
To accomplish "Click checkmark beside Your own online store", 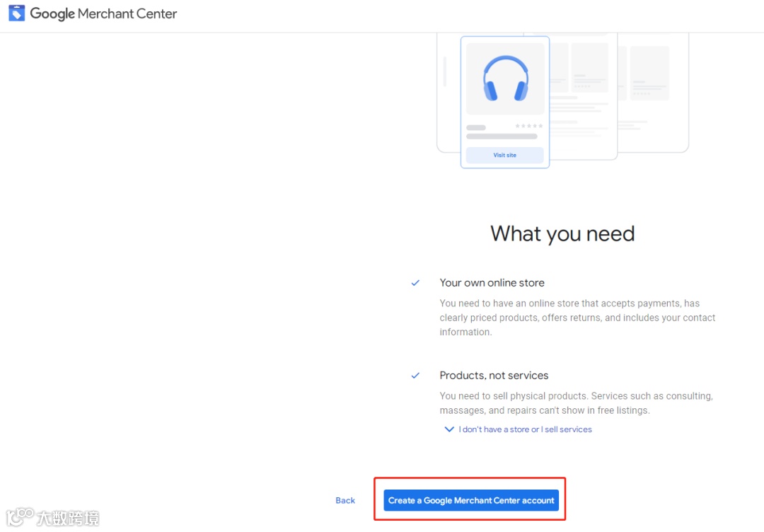I will point(415,282).
